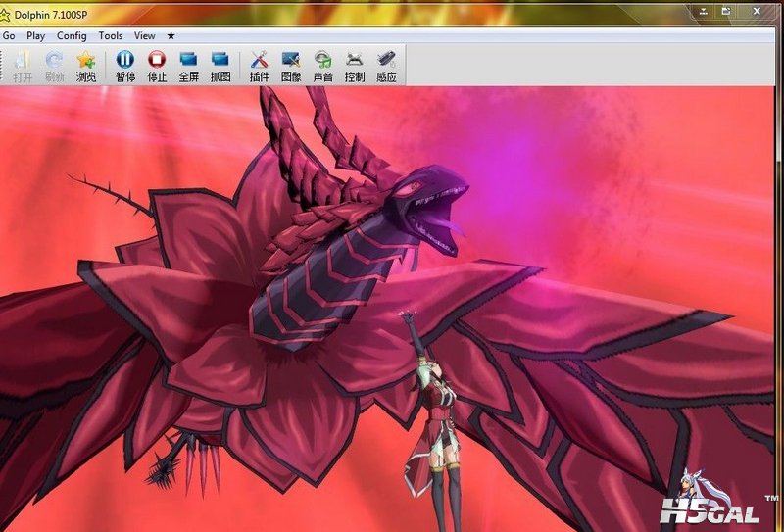Image resolution: width=784 pixels, height=532 pixels.
Task: Click the Dolphin star icon in title bar
Action: pyautogui.click(x=4, y=15)
